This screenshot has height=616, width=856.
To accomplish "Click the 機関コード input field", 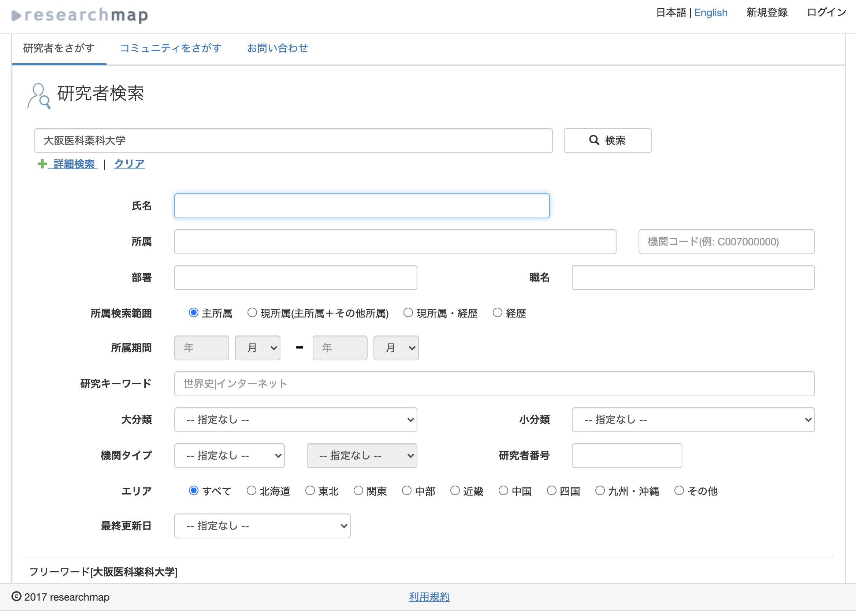I will coord(726,242).
